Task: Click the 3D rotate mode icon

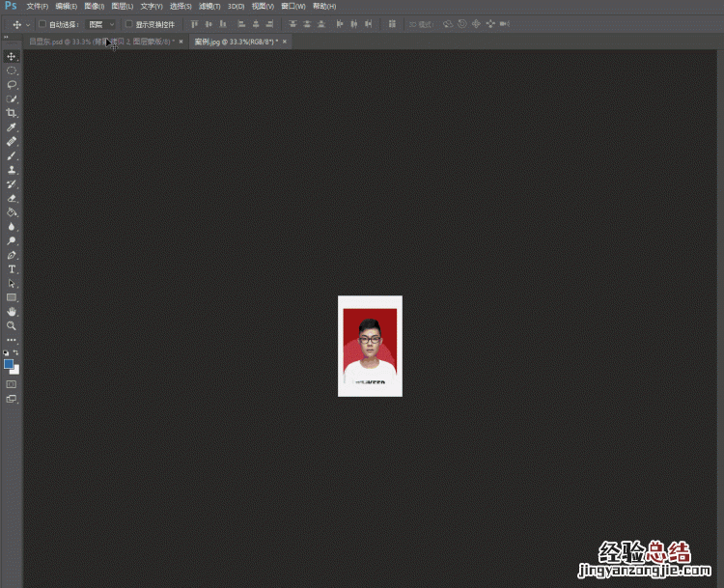Action: point(447,24)
